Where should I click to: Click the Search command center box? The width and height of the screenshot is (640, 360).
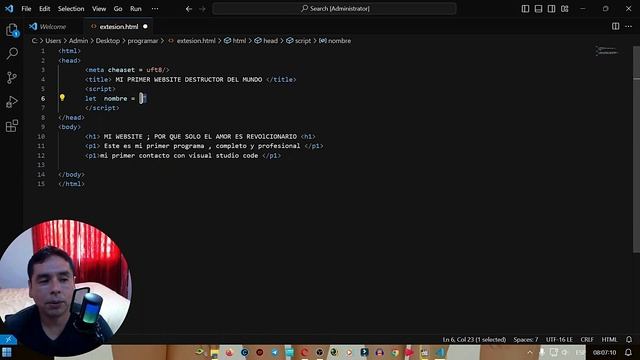(334, 9)
